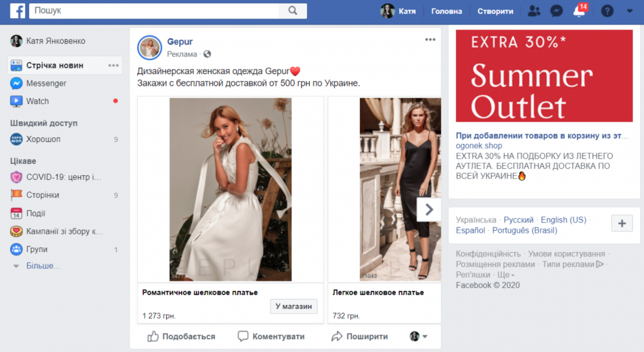
Task: Click У магазин button
Action: pos(294,306)
